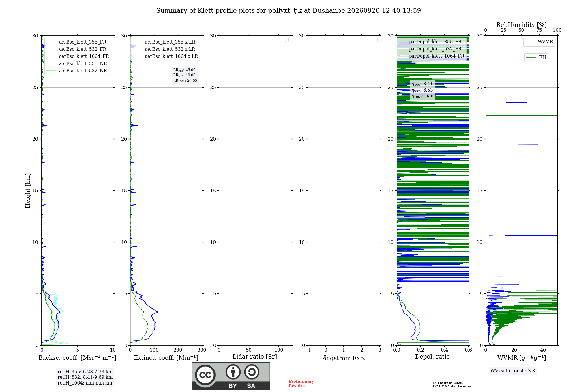
Task: Click the WV-calib.const.: 3.8 text
Action: click(513, 371)
